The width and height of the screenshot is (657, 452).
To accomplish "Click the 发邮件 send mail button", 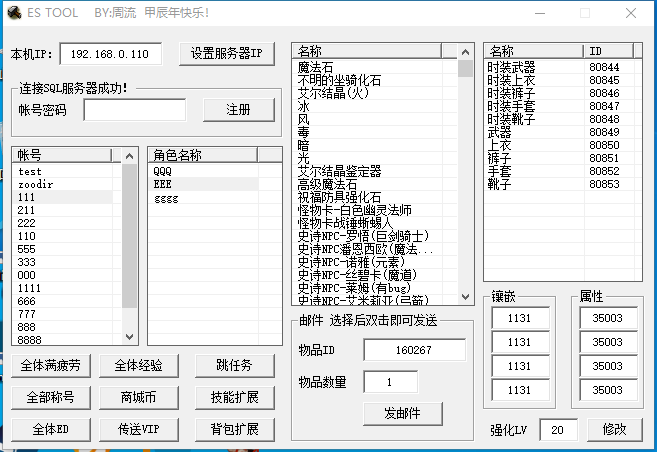I will click(x=403, y=414).
